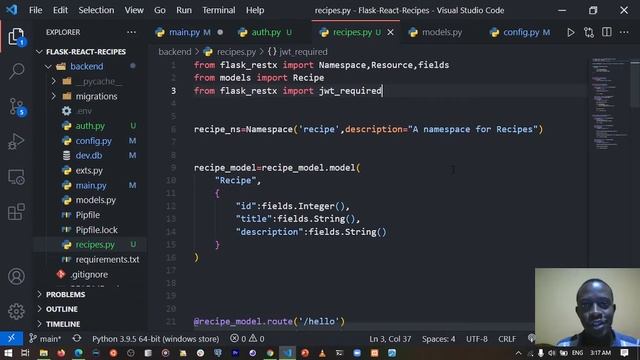Viewport: 640px width, 360px height.
Task: Open requirements.txt in the file tree
Action: click(107, 260)
